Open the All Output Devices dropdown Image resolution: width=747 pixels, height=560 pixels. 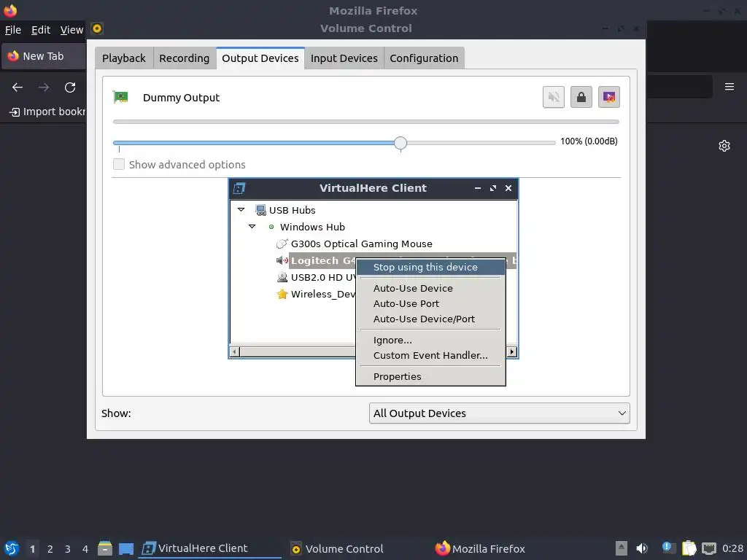coord(499,413)
